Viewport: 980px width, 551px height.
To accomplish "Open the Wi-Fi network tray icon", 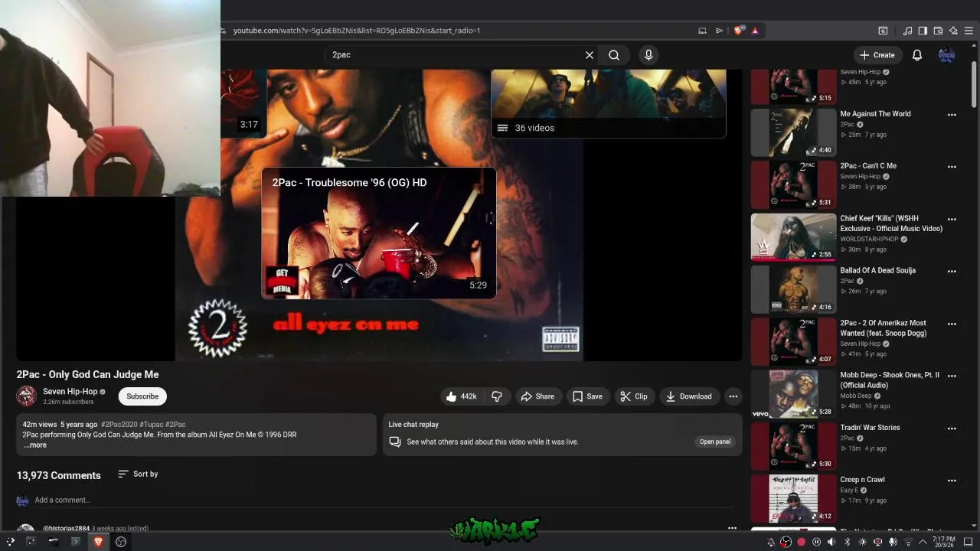I will coord(908,542).
